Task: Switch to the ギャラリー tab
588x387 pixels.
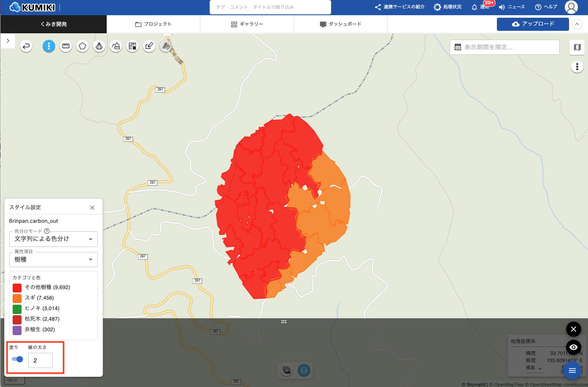Action: tap(247, 24)
